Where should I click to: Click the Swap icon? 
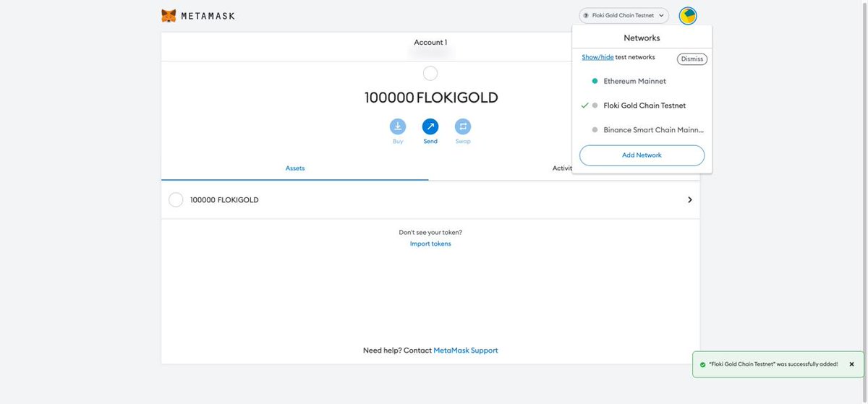click(x=463, y=126)
